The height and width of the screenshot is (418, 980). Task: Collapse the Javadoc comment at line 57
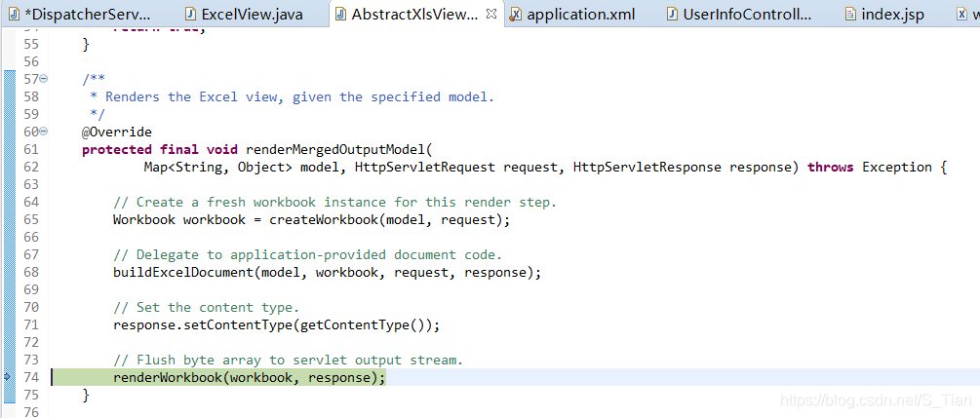point(44,79)
